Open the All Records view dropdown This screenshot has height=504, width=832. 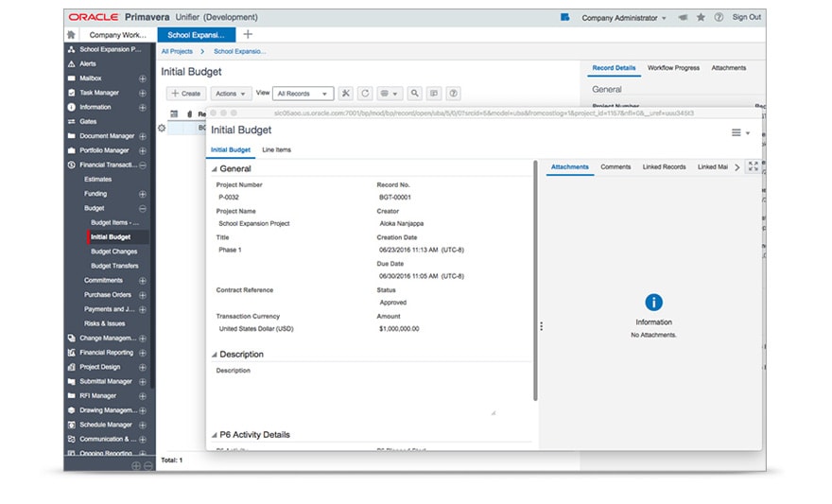pos(303,94)
